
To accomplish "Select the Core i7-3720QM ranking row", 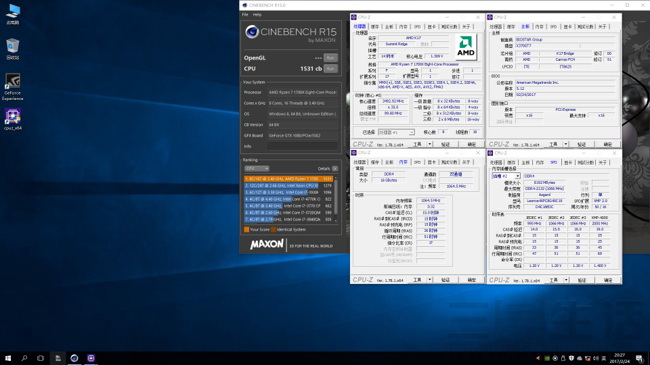I will (x=289, y=212).
